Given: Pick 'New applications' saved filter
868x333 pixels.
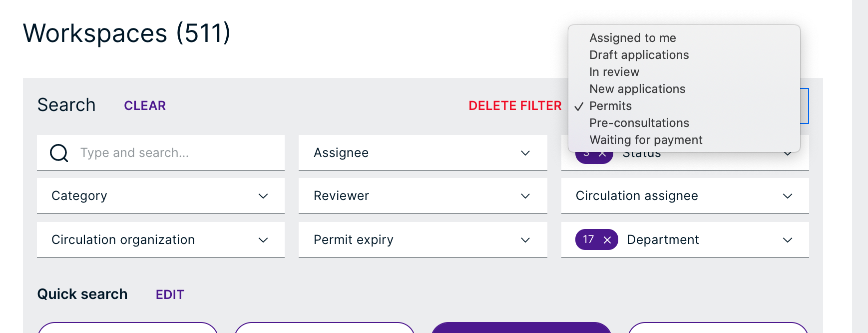Looking at the screenshot, I should click(637, 89).
